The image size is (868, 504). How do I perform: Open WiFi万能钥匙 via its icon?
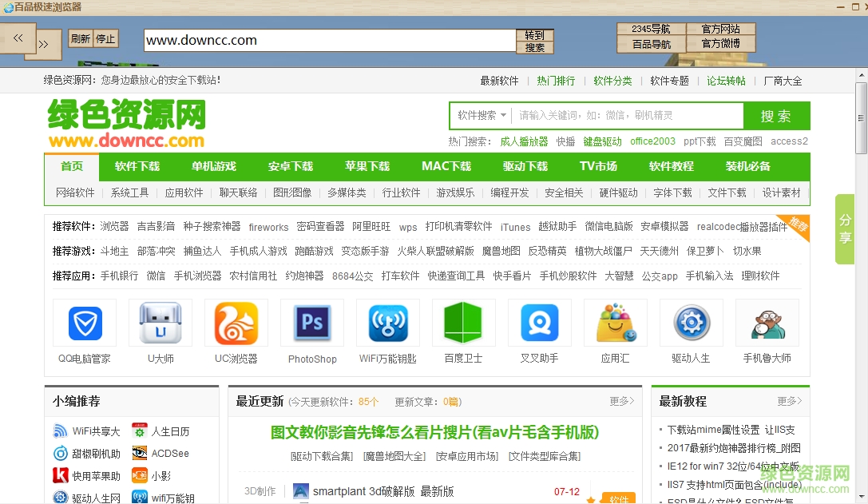(x=387, y=323)
